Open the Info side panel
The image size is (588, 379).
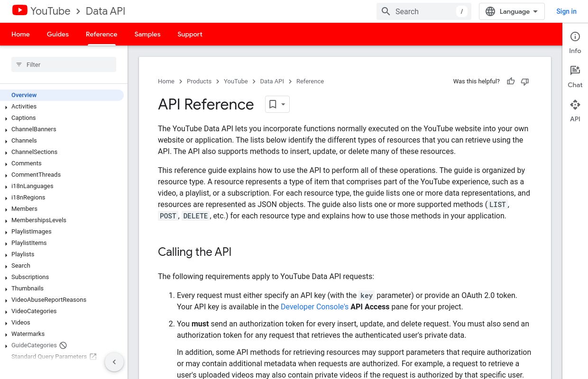coord(575,43)
